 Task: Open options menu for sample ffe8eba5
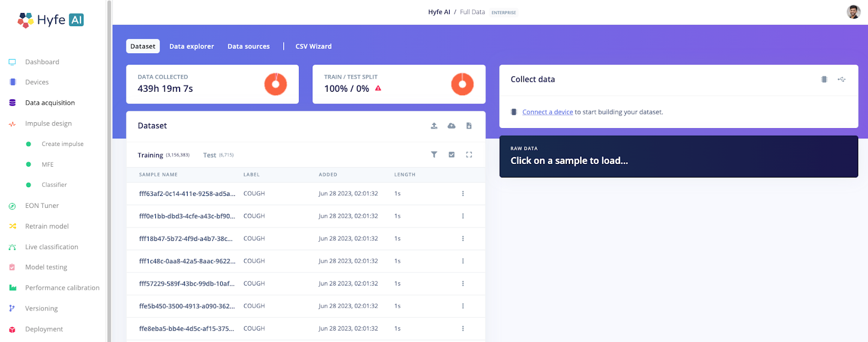pyautogui.click(x=463, y=329)
